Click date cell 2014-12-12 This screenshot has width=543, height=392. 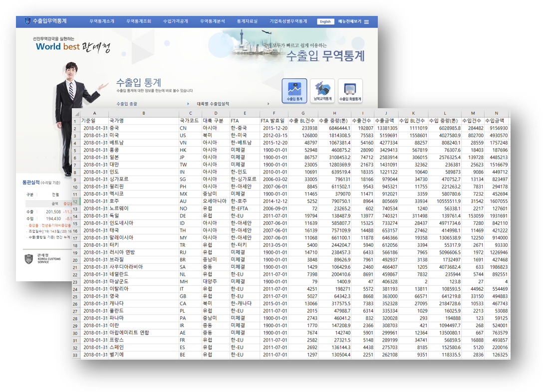(x=275, y=201)
